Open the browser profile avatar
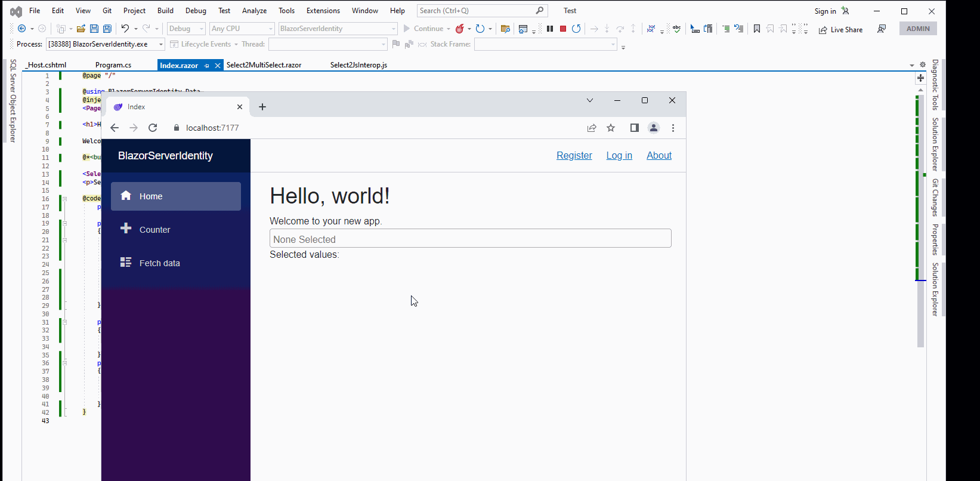Image resolution: width=980 pixels, height=481 pixels. click(x=654, y=128)
